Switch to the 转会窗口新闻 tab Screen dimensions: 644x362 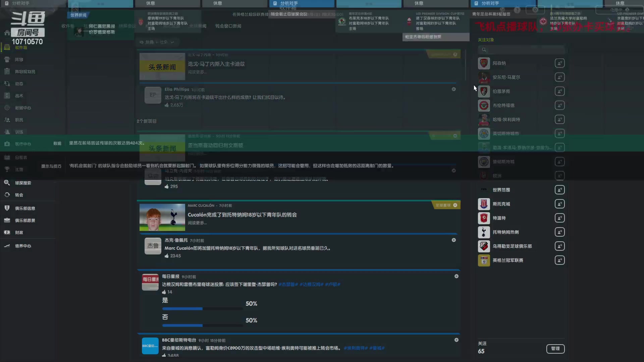pos(228,26)
